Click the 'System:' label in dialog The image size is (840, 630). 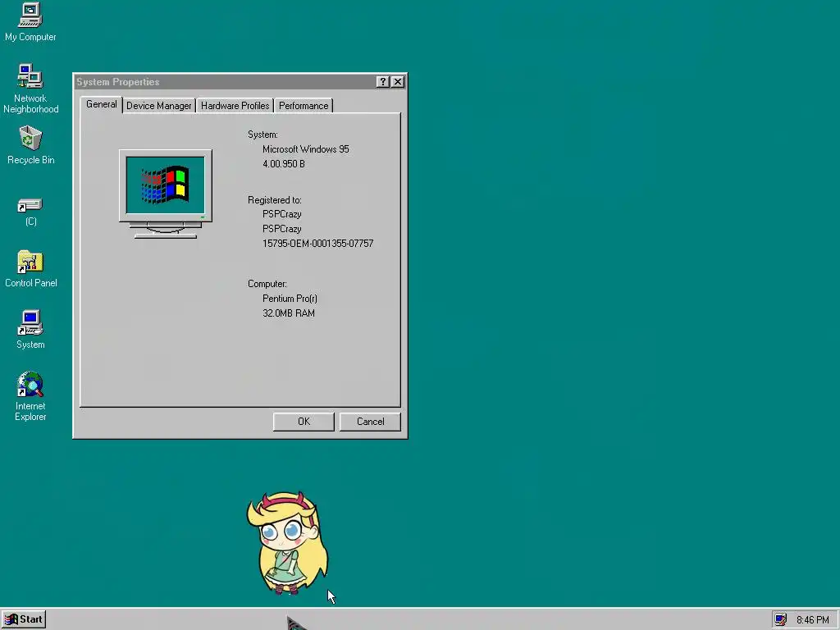(x=262, y=135)
